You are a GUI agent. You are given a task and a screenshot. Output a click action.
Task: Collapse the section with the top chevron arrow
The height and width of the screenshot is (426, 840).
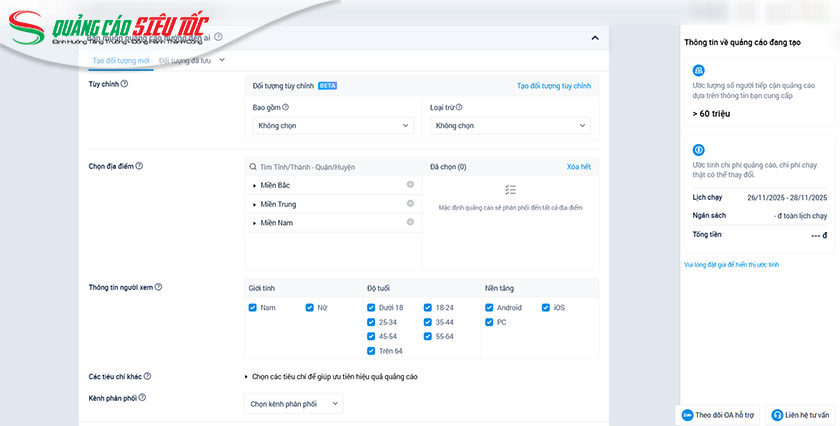[595, 38]
